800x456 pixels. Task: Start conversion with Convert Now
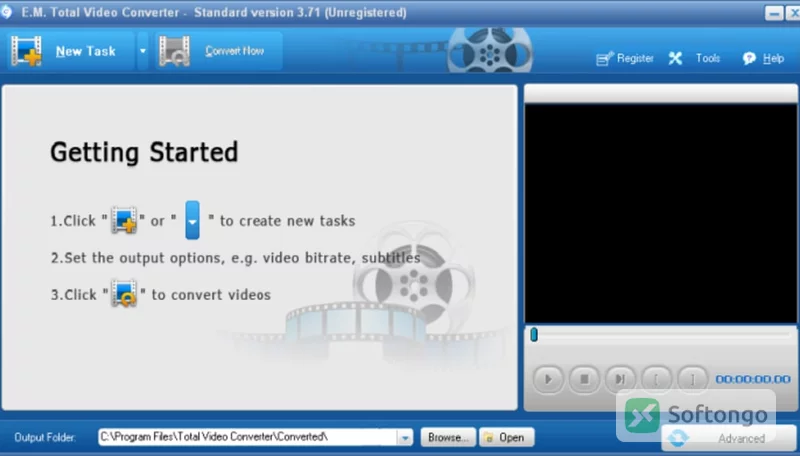click(218, 51)
